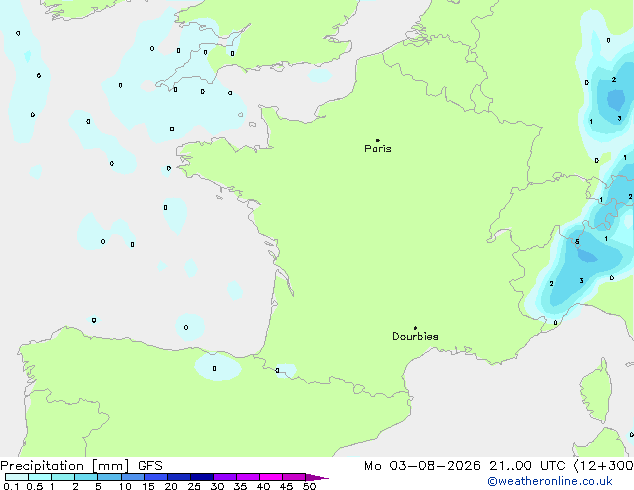Image resolution: width=634 pixels, height=490 pixels.
Task: Click the legend tick label '0.5'
Action: coord(35,486)
